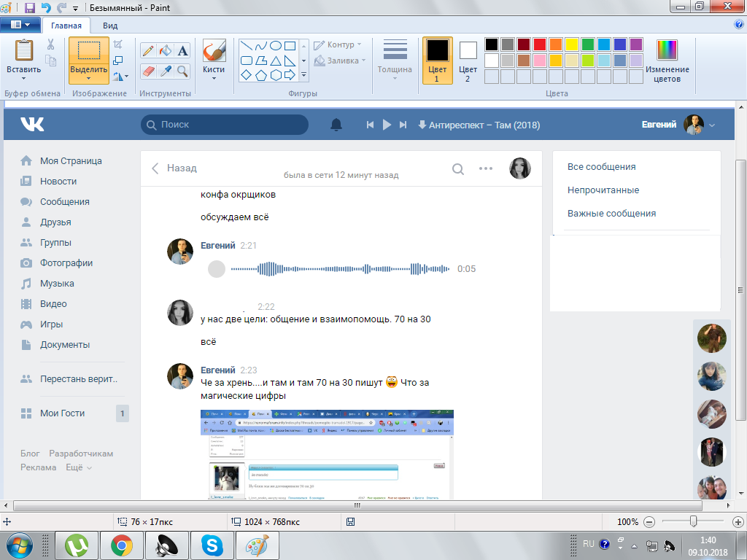Click the zoom in plus button
This screenshot has height=560, width=747.
tap(737, 522)
